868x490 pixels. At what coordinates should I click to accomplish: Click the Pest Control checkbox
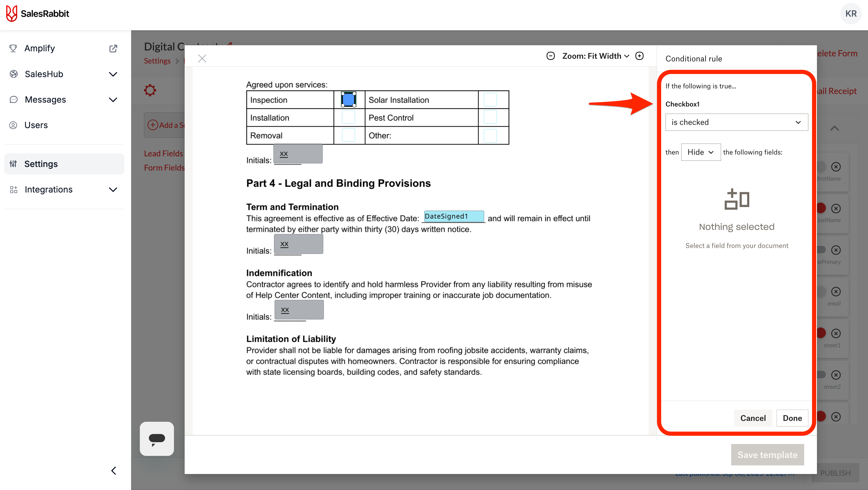pyautogui.click(x=490, y=117)
